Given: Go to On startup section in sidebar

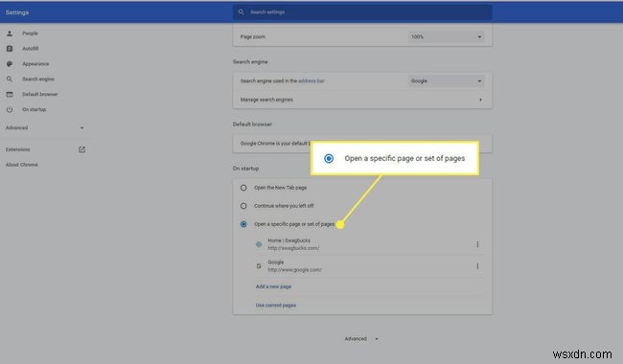Looking at the screenshot, I should click(x=35, y=109).
